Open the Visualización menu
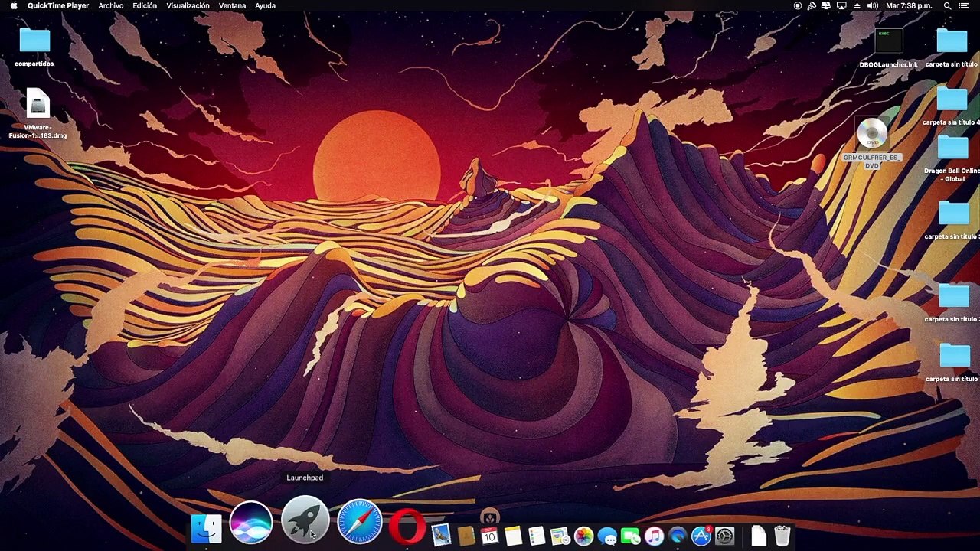 (x=188, y=6)
